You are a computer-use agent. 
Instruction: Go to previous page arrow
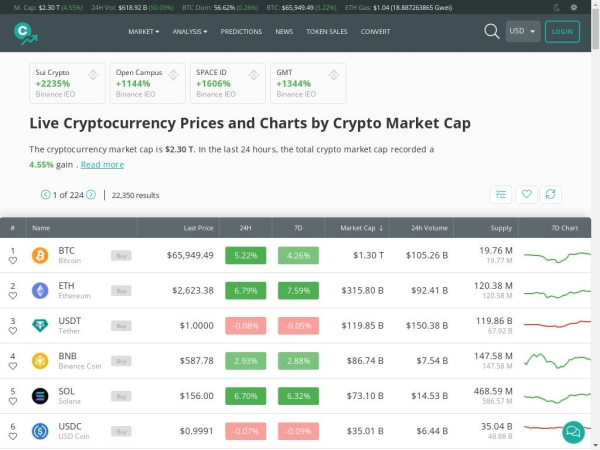(45, 195)
